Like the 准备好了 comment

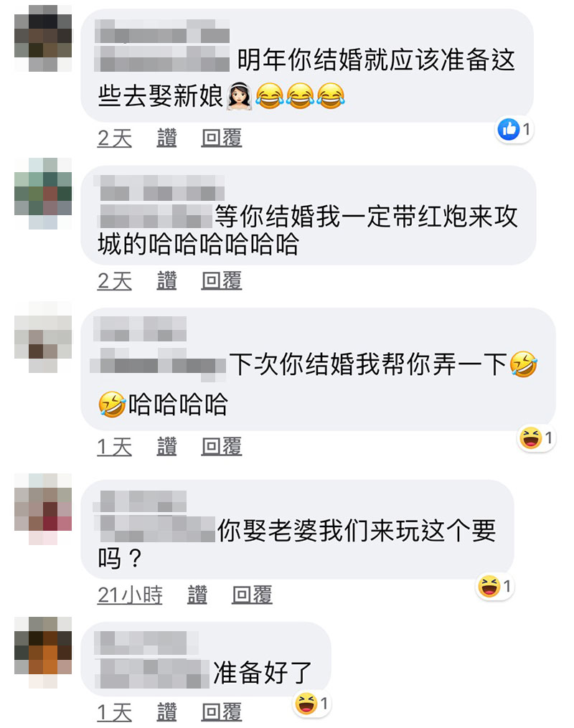[166, 712]
